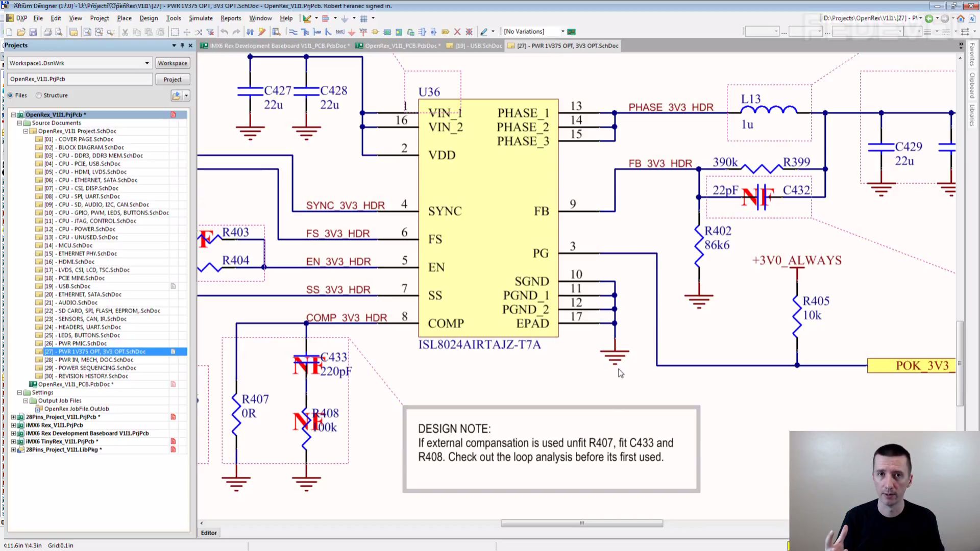The image size is (980, 551).
Task: Click the horizontal scrollbar thumb
Action: point(581,523)
